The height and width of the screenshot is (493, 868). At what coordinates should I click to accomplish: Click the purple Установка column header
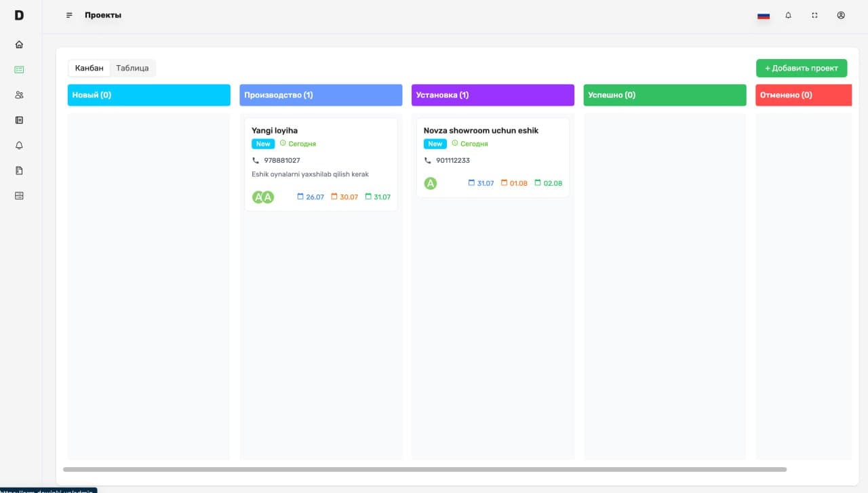492,95
